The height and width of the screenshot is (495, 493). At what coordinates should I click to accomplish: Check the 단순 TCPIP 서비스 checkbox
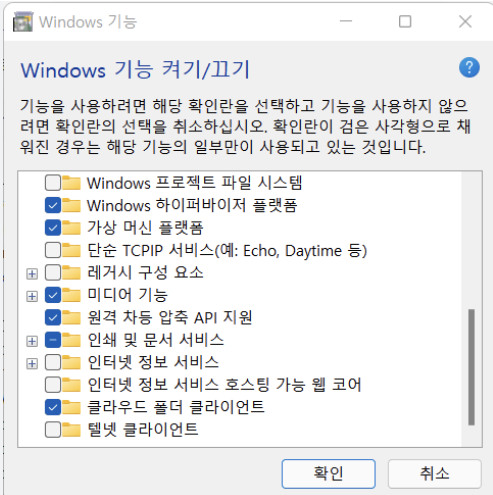point(53,250)
